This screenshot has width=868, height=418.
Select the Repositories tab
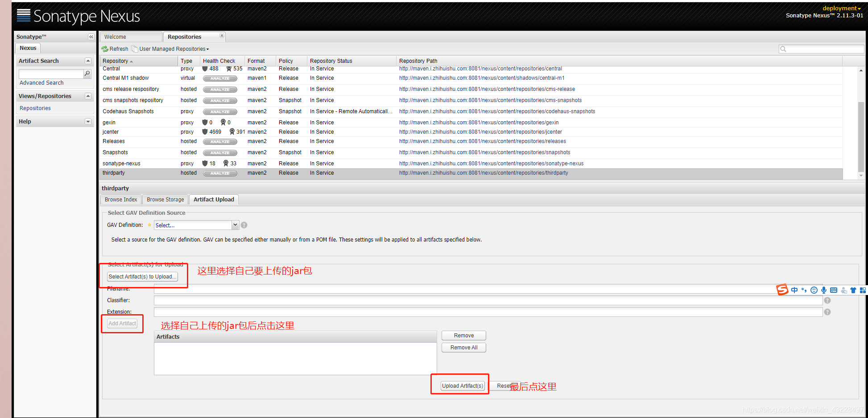(194, 37)
